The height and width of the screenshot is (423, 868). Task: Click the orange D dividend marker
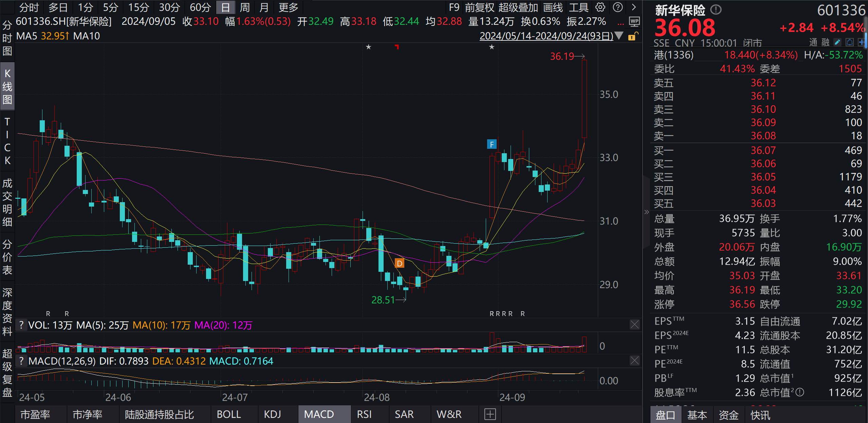point(400,263)
